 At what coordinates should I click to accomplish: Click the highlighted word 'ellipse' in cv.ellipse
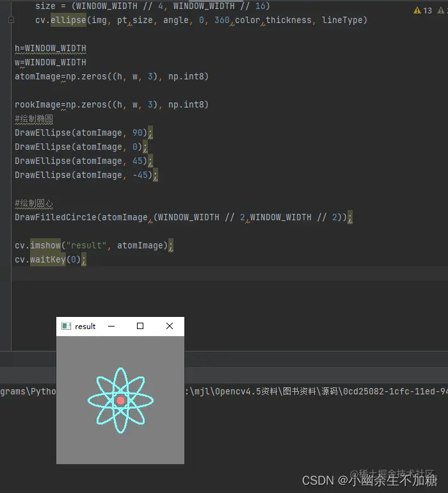68,20
